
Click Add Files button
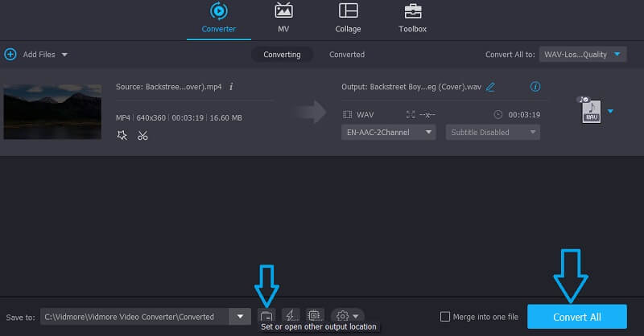pos(35,55)
